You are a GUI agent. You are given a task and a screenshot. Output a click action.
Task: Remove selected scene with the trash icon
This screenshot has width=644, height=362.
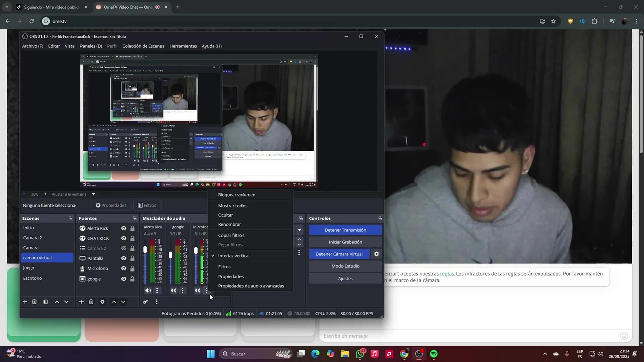tap(34, 302)
